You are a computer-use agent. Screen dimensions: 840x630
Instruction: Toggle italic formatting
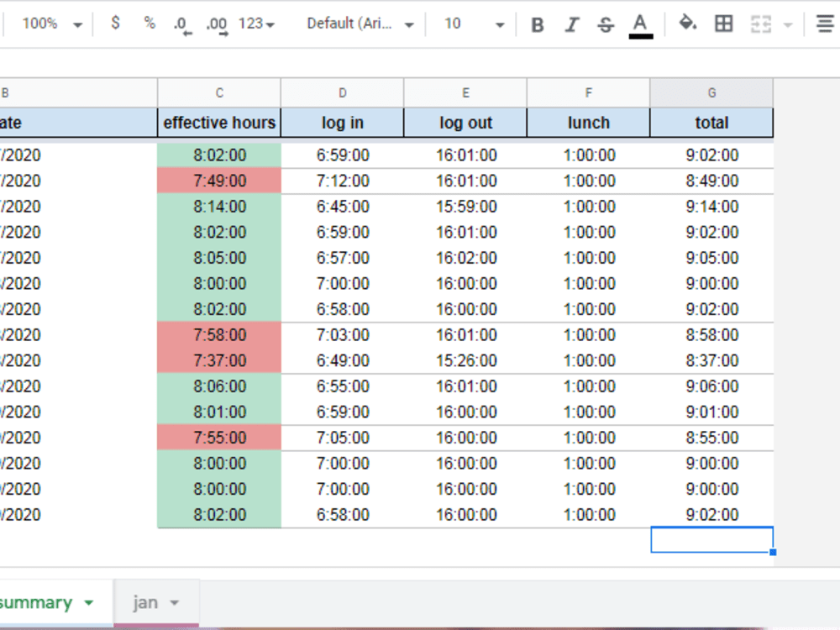pyautogui.click(x=572, y=24)
